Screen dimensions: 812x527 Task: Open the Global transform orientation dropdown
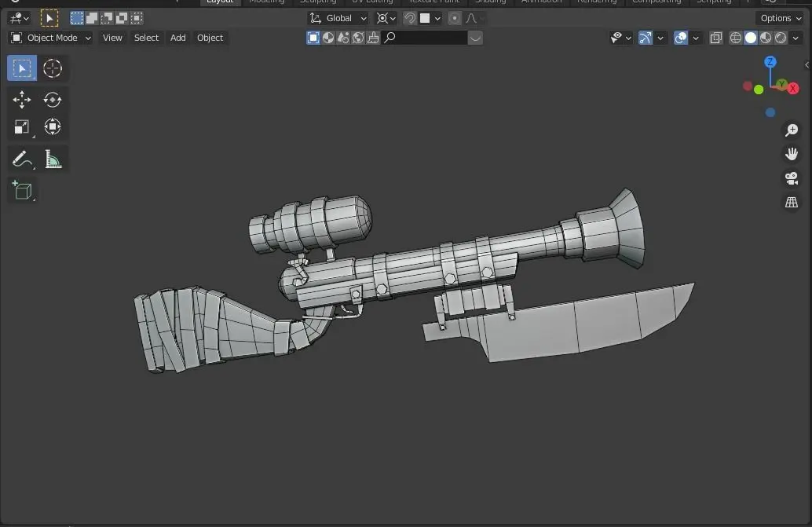point(338,19)
